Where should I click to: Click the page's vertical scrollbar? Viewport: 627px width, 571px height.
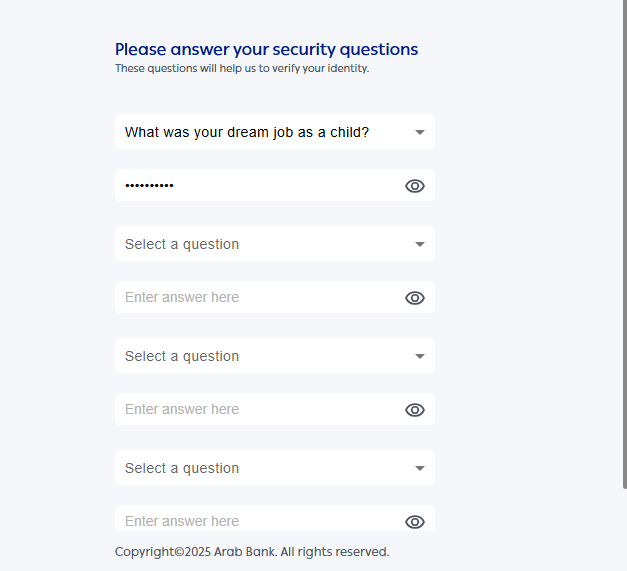(x=624, y=250)
